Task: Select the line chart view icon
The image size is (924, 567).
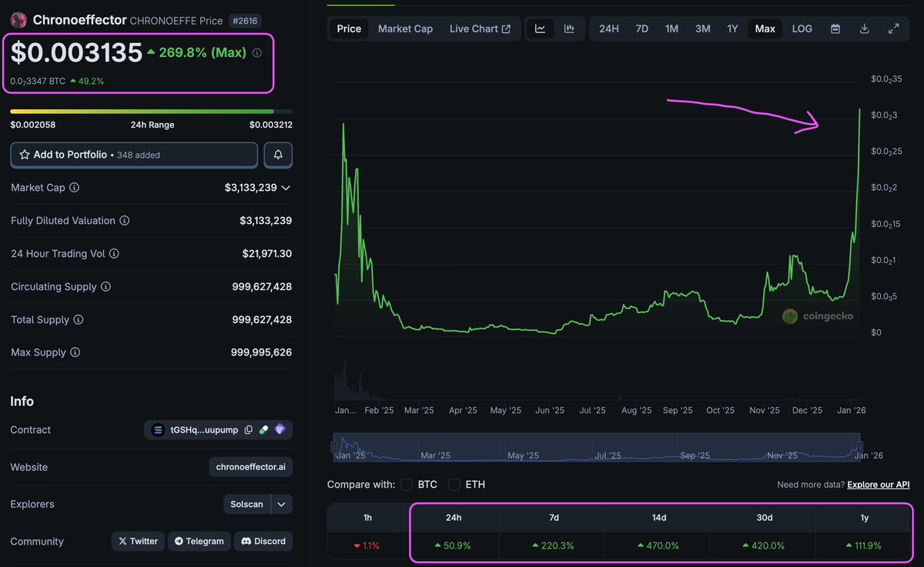Action: pyautogui.click(x=541, y=28)
